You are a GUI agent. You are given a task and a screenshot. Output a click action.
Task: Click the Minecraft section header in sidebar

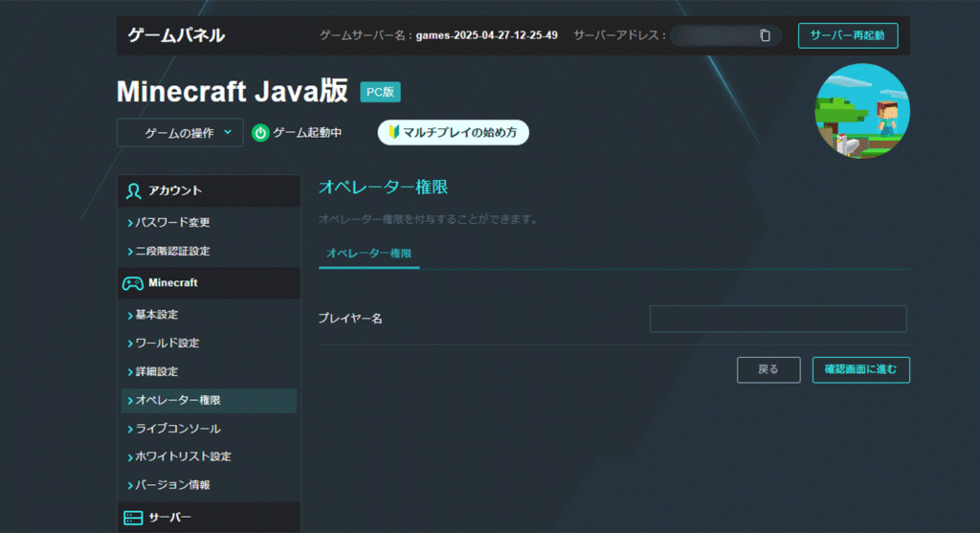[209, 283]
